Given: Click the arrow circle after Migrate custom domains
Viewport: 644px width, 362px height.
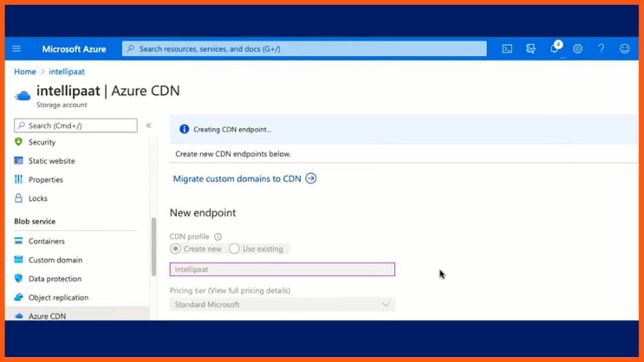Looking at the screenshot, I should click(x=311, y=179).
